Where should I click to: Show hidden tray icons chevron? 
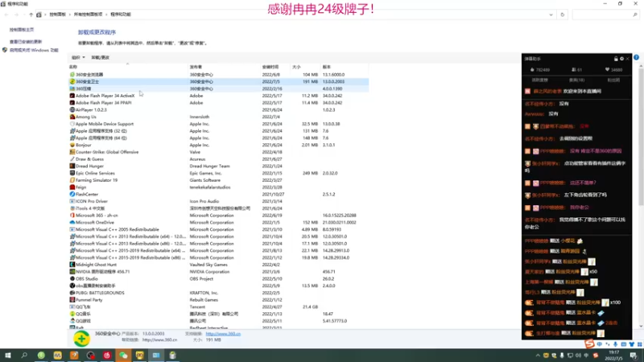538,356
